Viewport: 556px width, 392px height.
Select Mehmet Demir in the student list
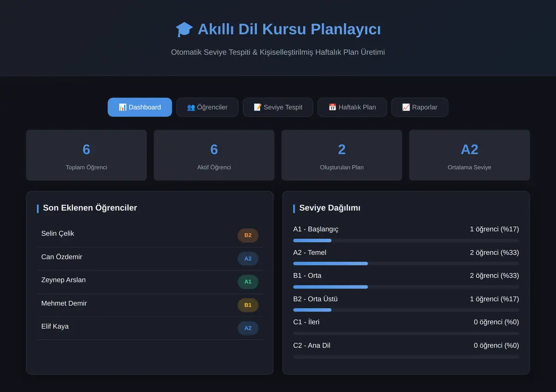click(x=150, y=305)
